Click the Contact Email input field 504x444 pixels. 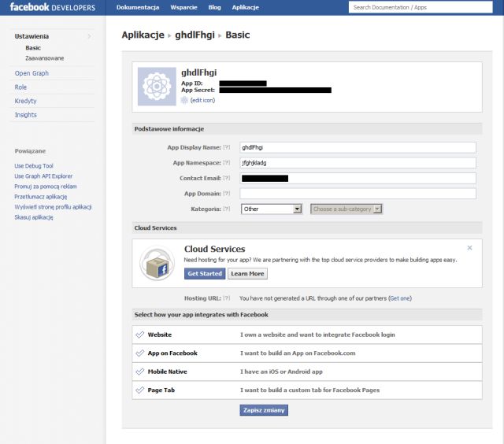[358, 178]
